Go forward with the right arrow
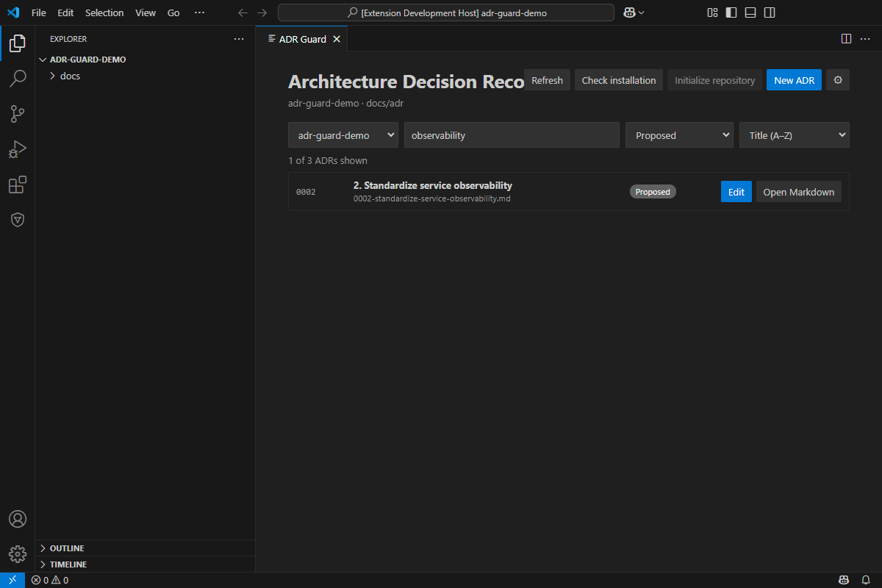The image size is (882, 588). [262, 12]
